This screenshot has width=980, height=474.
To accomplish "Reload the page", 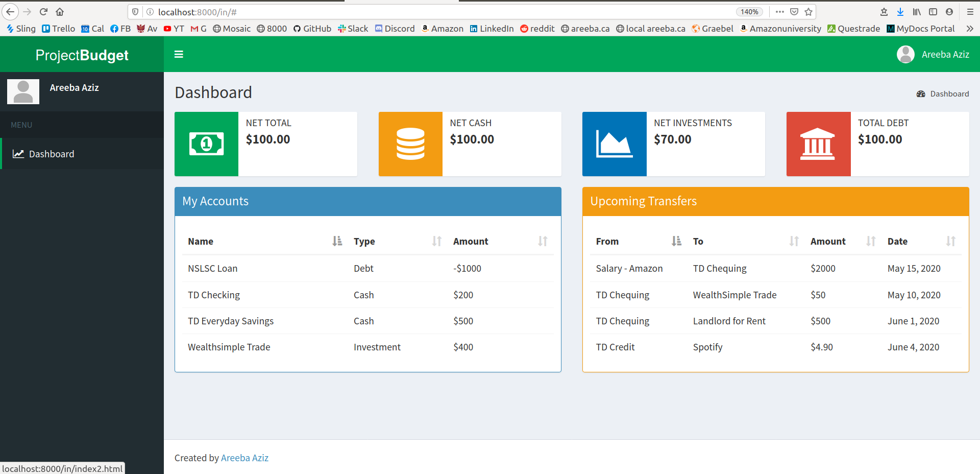I will pos(44,12).
